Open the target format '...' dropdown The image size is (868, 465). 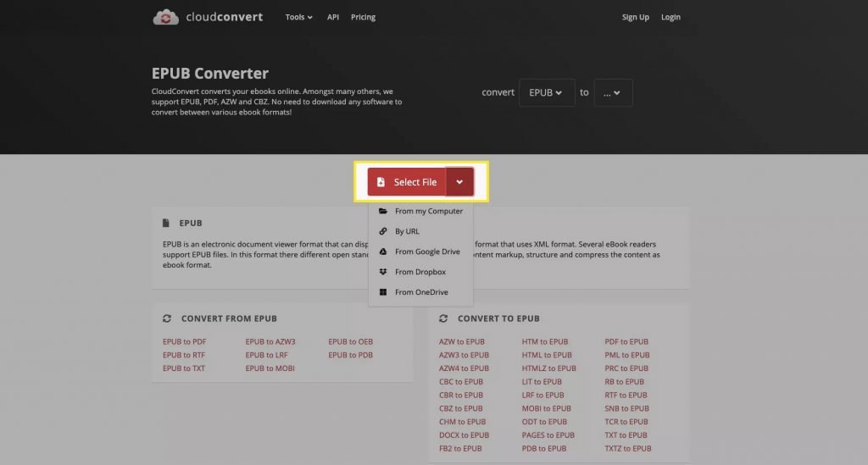613,93
